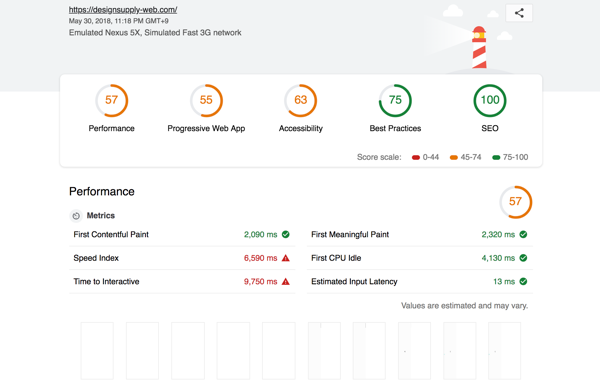Click the lighthouse logo illustration
Image resolution: width=600 pixels, height=389 pixels.
tap(479, 47)
